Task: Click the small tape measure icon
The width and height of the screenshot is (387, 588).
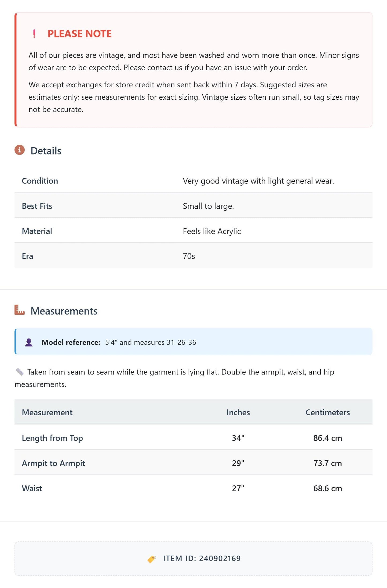Action: coord(20,372)
